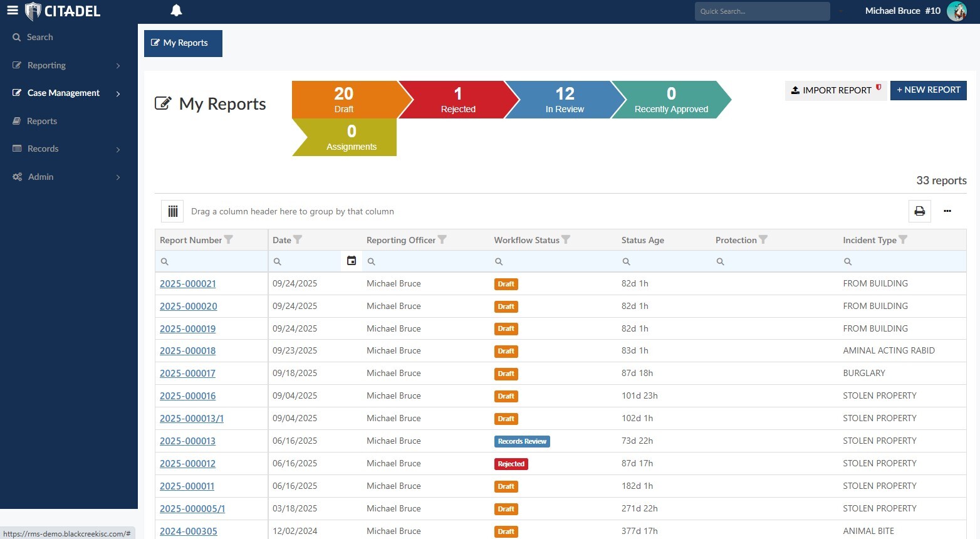Select the My Reports tab

pos(183,43)
